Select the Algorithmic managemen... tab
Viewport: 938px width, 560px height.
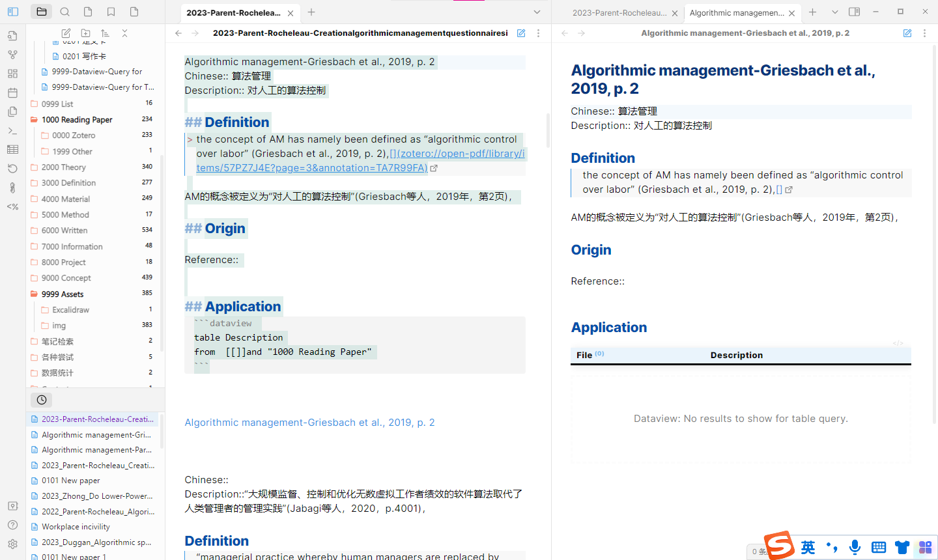point(737,12)
